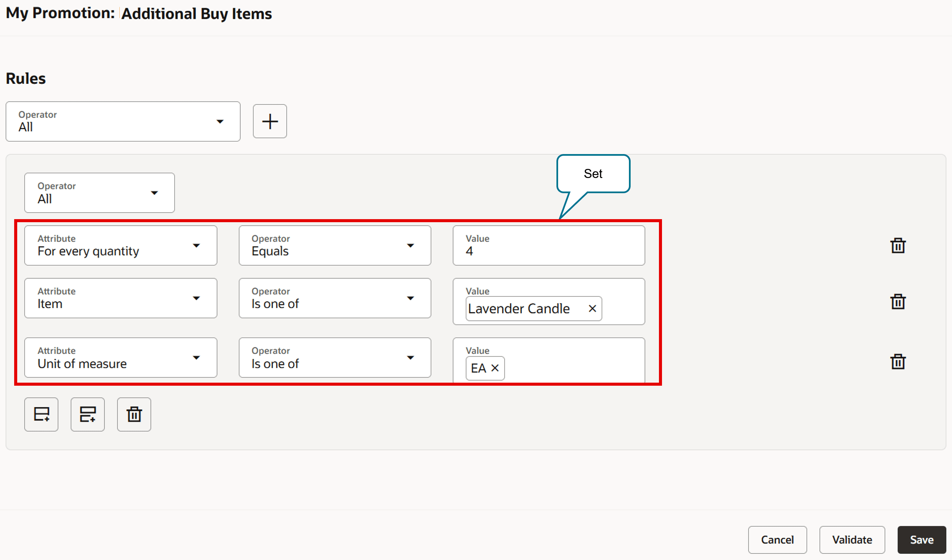The height and width of the screenshot is (560, 952).
Task: Open the Item row's Is one of operator
Action: point(335,298)
